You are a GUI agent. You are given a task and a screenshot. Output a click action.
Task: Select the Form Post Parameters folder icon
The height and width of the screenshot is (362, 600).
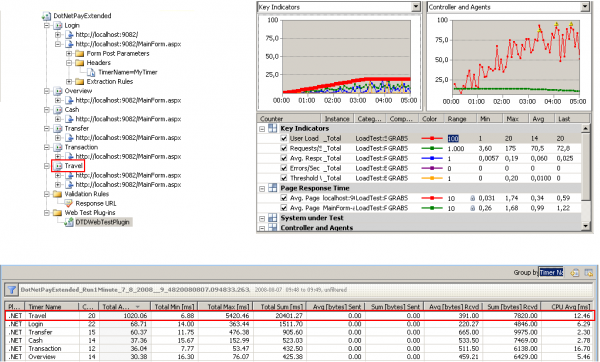pyautogui.click(x=80, y=54)
